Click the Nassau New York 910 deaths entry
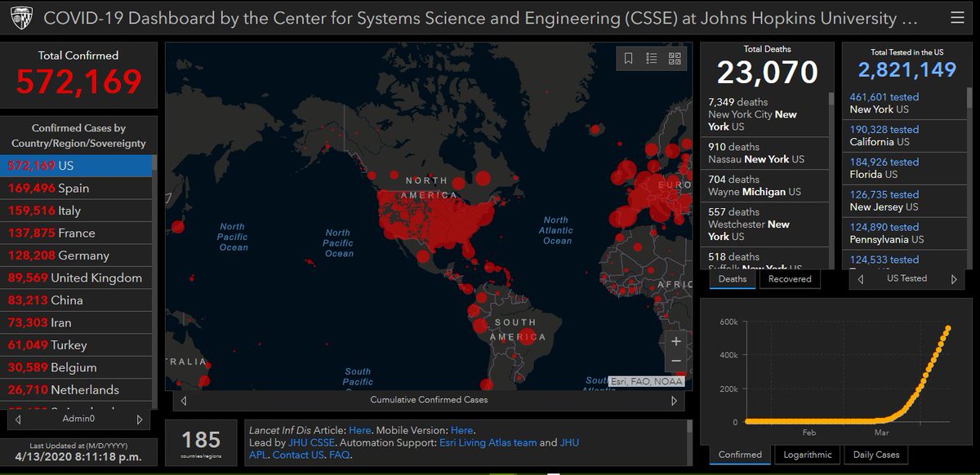The image size is (980, 475). (x=764, y=153)
